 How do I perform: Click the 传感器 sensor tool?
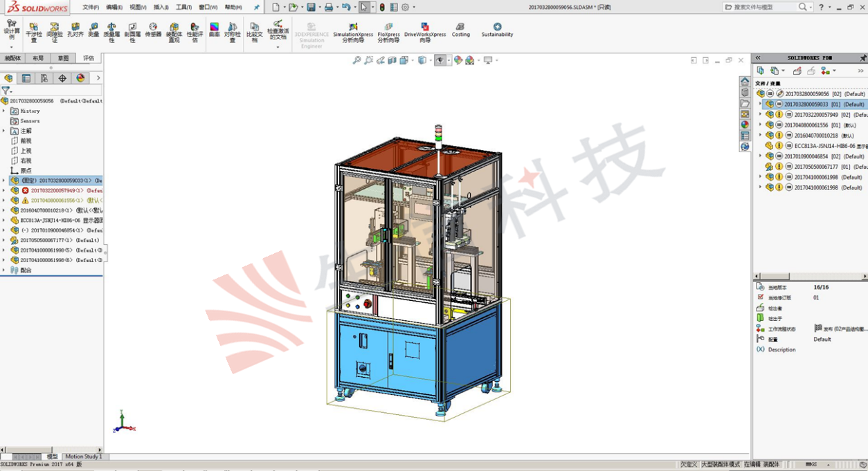click(x=153, y=30)
